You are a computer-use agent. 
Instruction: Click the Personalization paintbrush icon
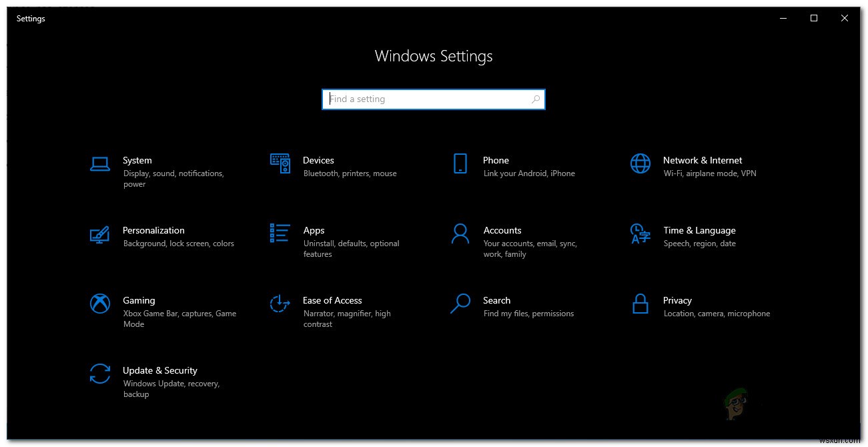click(99, 234)
